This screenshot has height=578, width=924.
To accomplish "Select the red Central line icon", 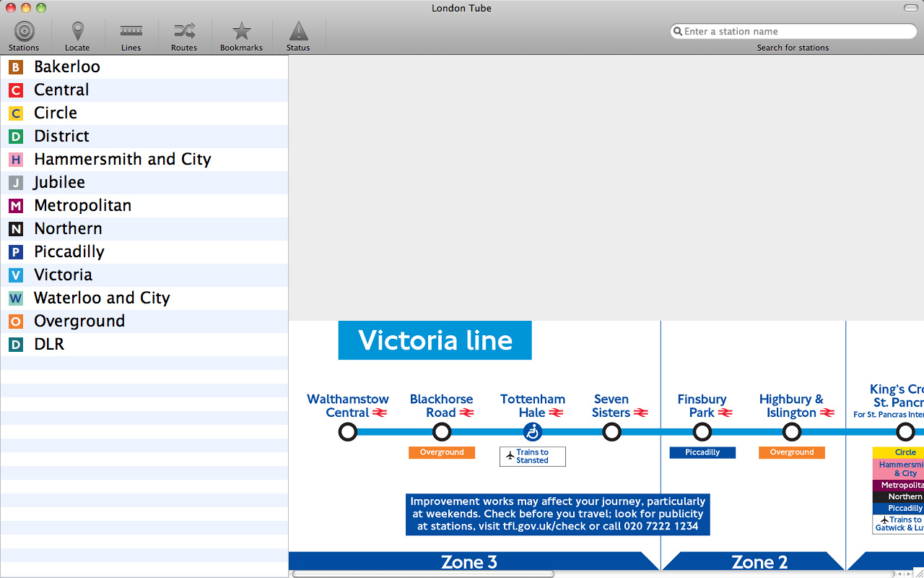I will pyautogui.click(x=16, y=90).
